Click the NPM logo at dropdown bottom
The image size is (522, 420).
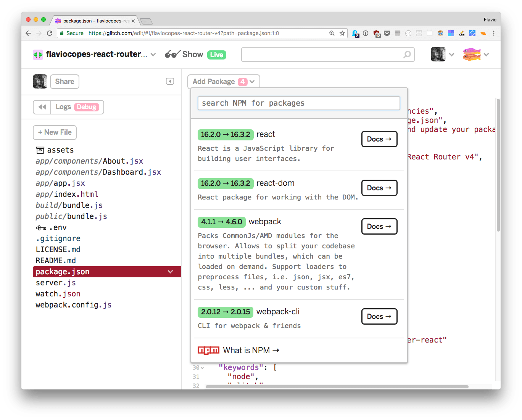click(x=208, y=350)
